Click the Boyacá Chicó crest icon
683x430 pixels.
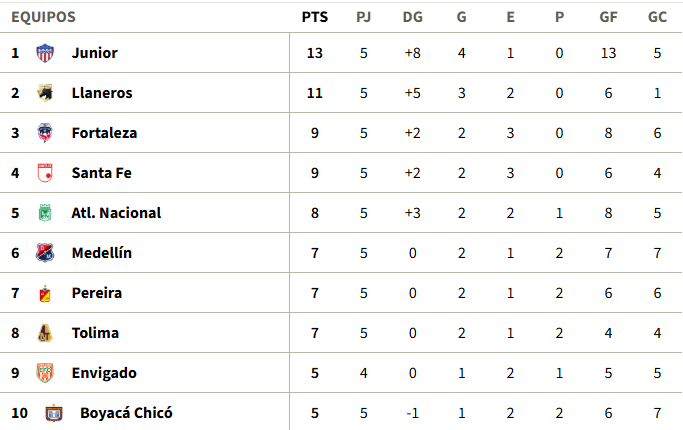pyautogui.click(x=54, y=413)
